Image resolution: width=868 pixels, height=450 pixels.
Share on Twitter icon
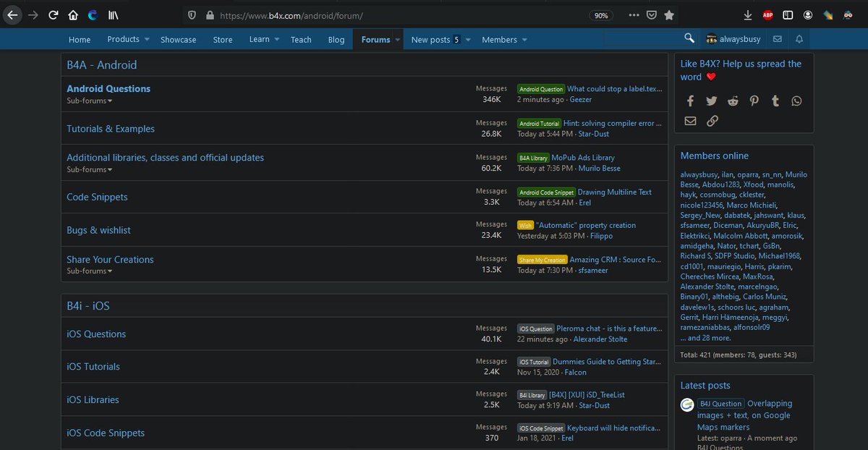click(712, 101)
